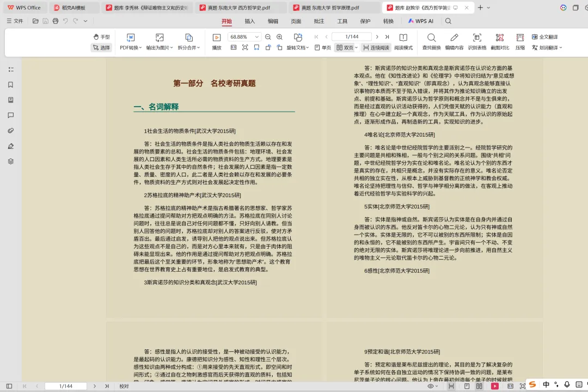This screenshot has width=588, height=392.
Task: Switch to the 插入 ribbon tab
Action: [250, 21]
